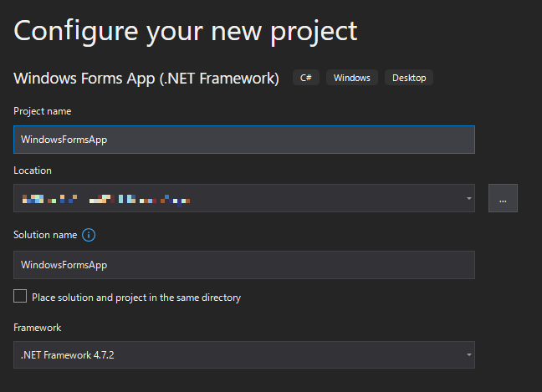Click the C# language tag

(305, 78)
